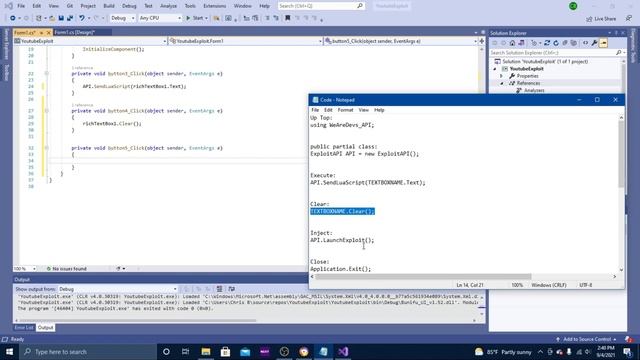Open the YoutubeExploit project navigation dropdown
The height and width of the screenshot is (360, 640).
click(90, 41)
